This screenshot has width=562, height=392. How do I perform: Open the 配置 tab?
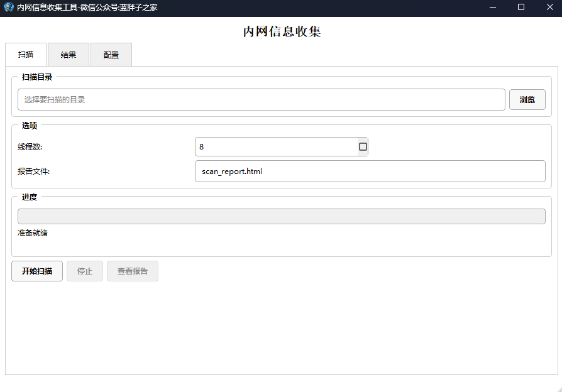click(111, 55)
